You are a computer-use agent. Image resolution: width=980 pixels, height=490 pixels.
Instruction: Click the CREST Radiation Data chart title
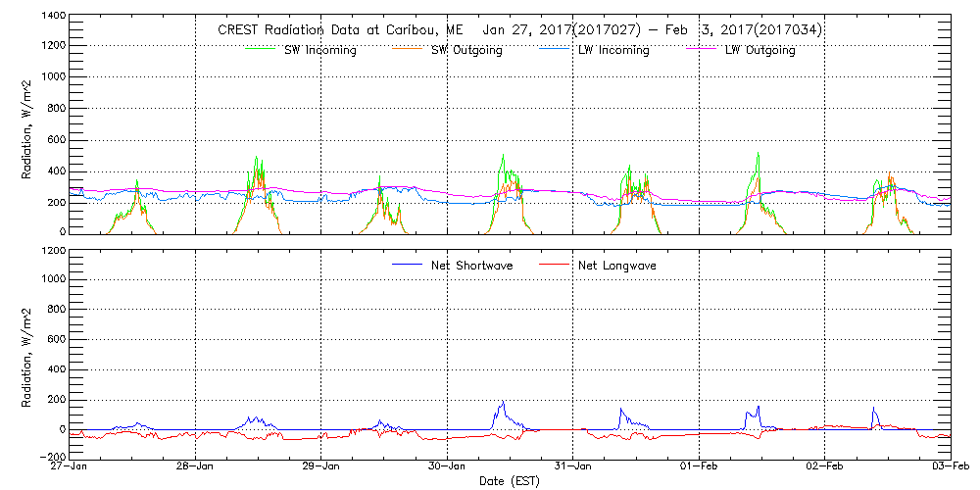click(519, 30)
